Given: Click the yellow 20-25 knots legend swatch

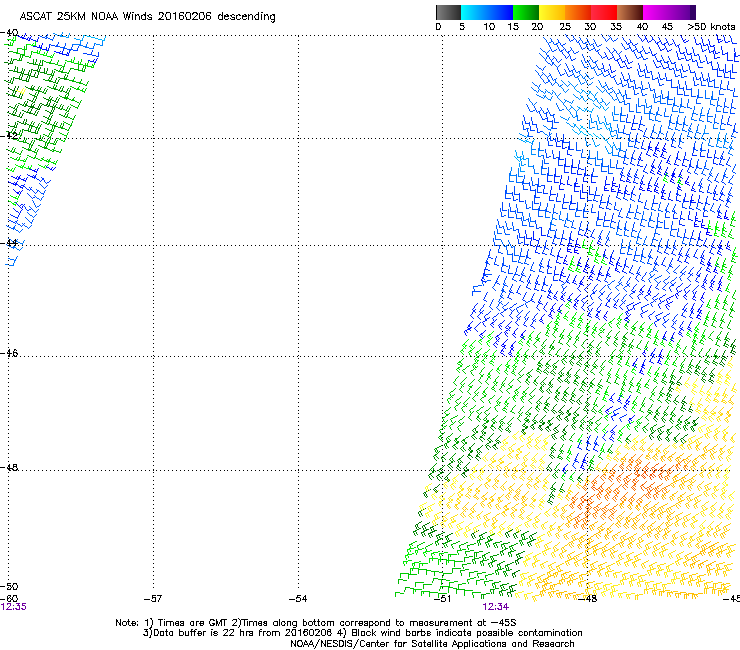Looking at the screenshot, I should click(x=552, y=12).
